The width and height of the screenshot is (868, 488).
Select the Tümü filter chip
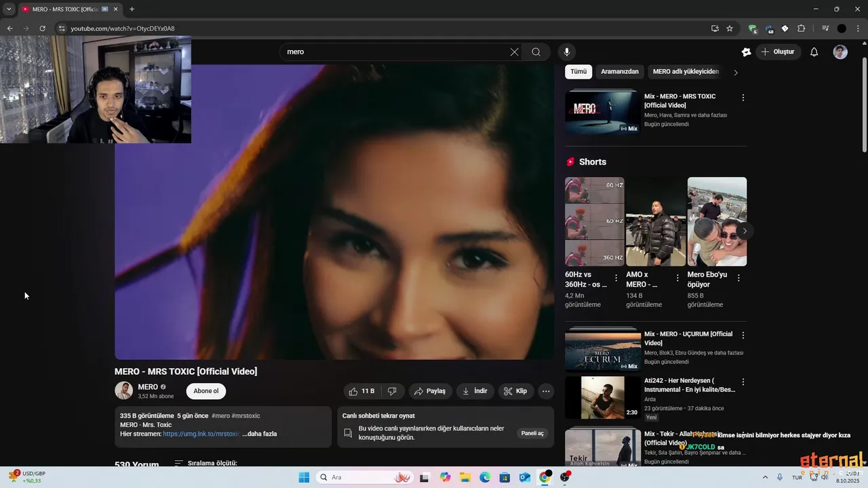(578, 72)
